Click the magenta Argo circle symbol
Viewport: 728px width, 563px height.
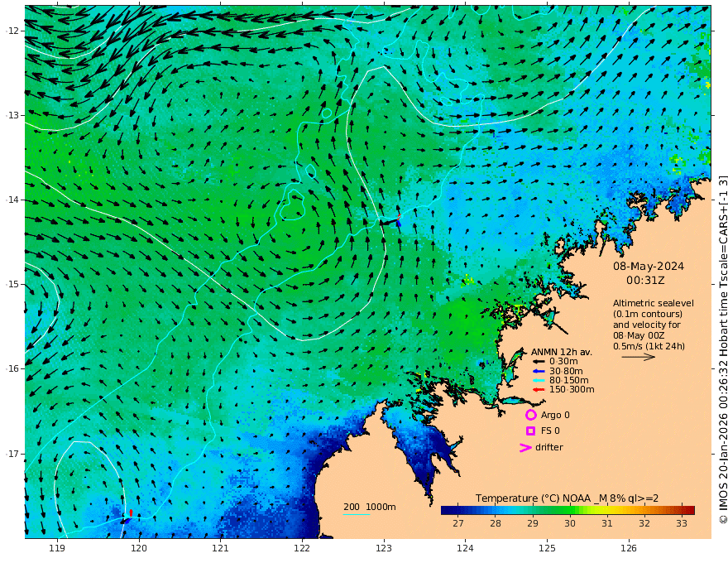(x=530, y=415)
